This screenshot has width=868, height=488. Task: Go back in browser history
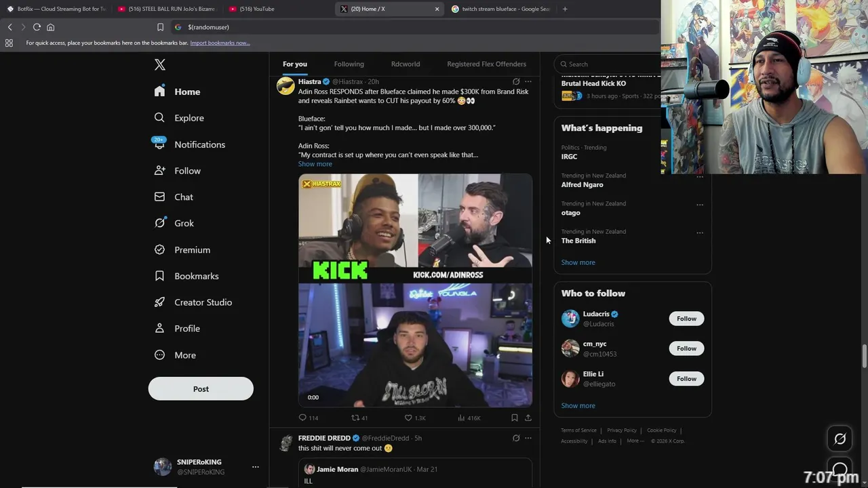pyautogui.click(x=9, y=27)
